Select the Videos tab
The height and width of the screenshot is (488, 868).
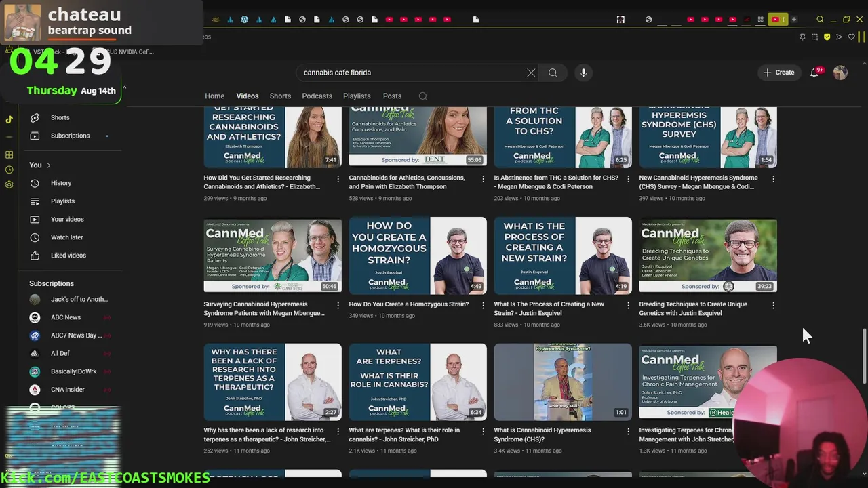248,96
